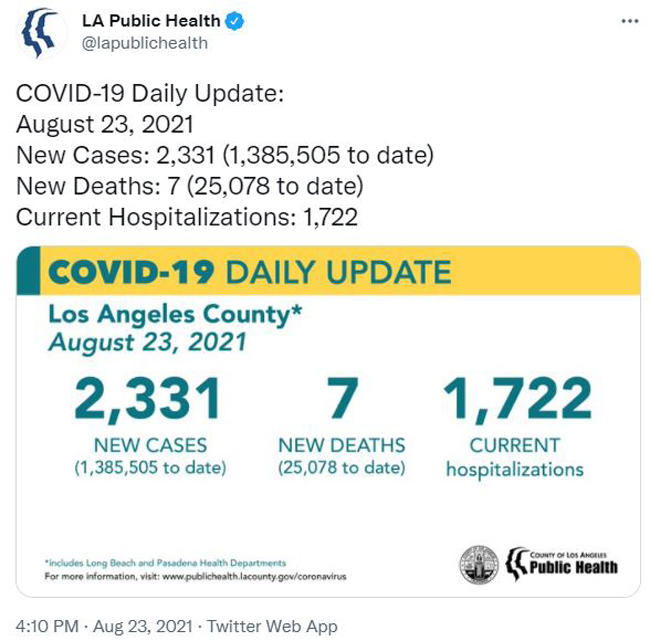Open the @lapublichealth handle link
Viewport: 650px width, 641px height.
(145, 43)
